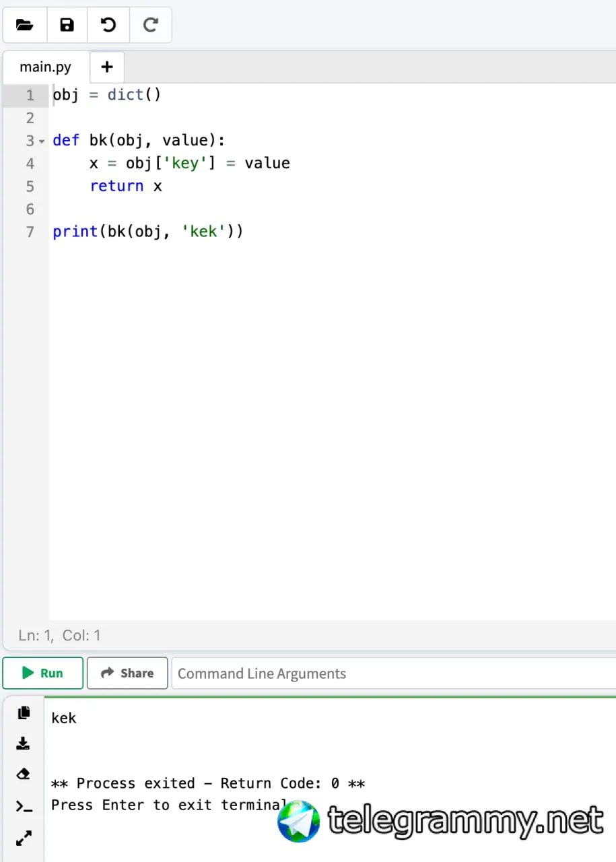Place cursor on "x = obj['key'] = value" line
Image resolution: width=616 pixels, height=862 pixels.
(x=190, y=164)
